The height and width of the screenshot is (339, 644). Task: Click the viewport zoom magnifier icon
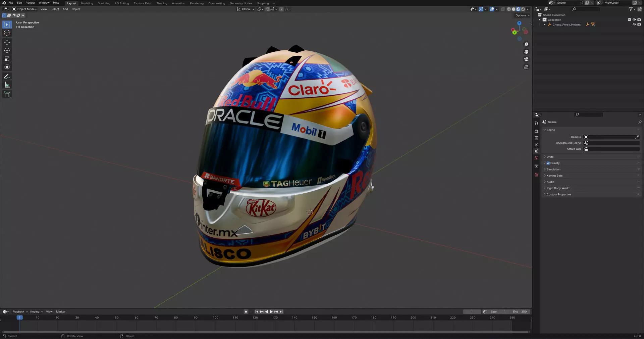tap(526, 44)
